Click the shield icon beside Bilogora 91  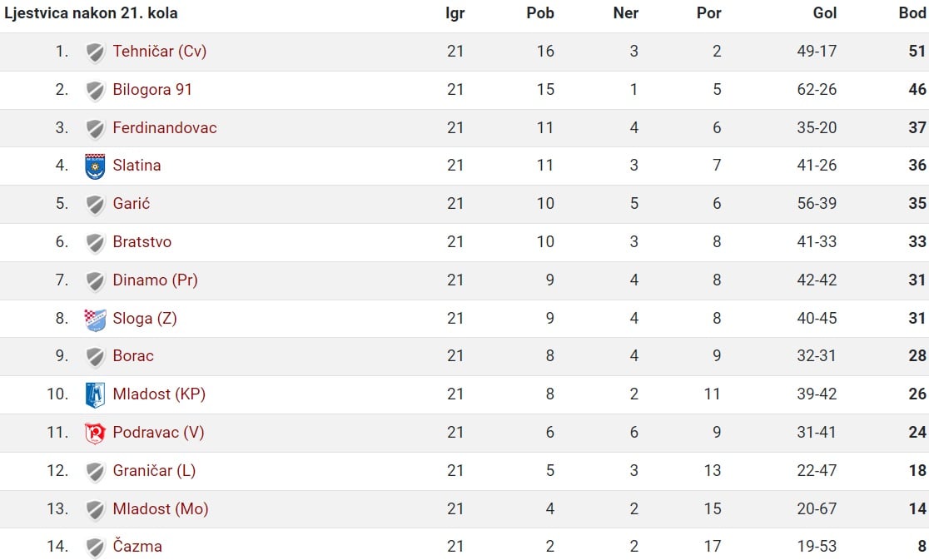pos(95,91)
